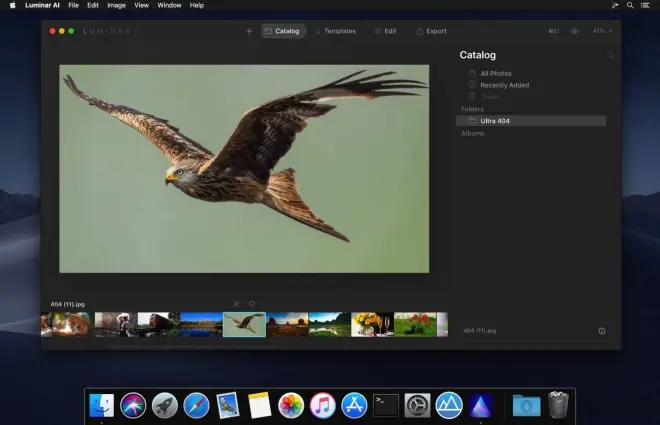Select the Ultra 404 folder
Viewport: 660px width, 425px height.
coord(495,121)
